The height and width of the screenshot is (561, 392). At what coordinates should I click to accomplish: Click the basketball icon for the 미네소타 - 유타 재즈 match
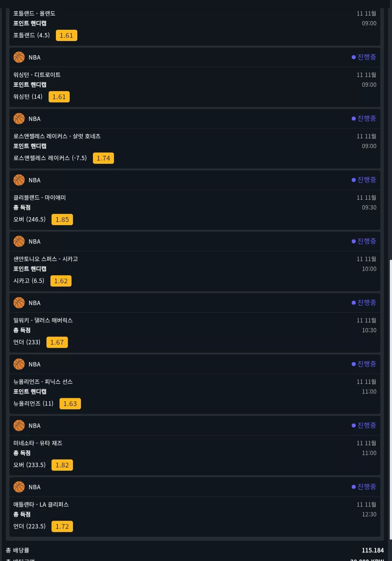[19, 426]
